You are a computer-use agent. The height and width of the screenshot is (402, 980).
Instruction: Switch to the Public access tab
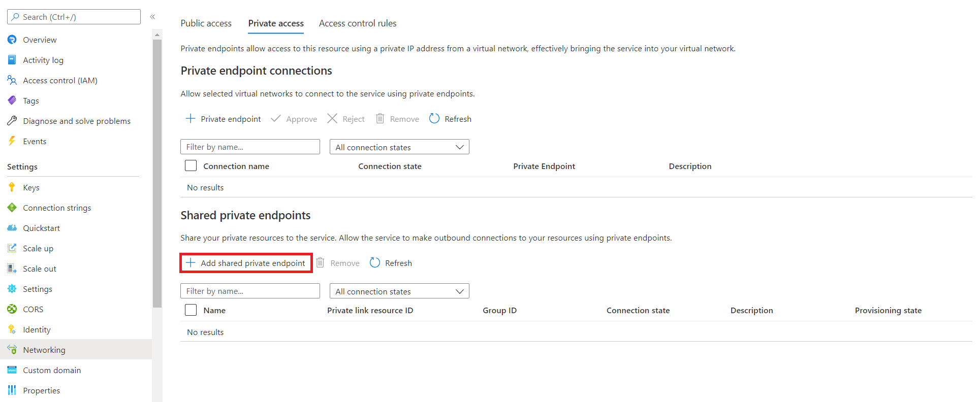[206, 23]
